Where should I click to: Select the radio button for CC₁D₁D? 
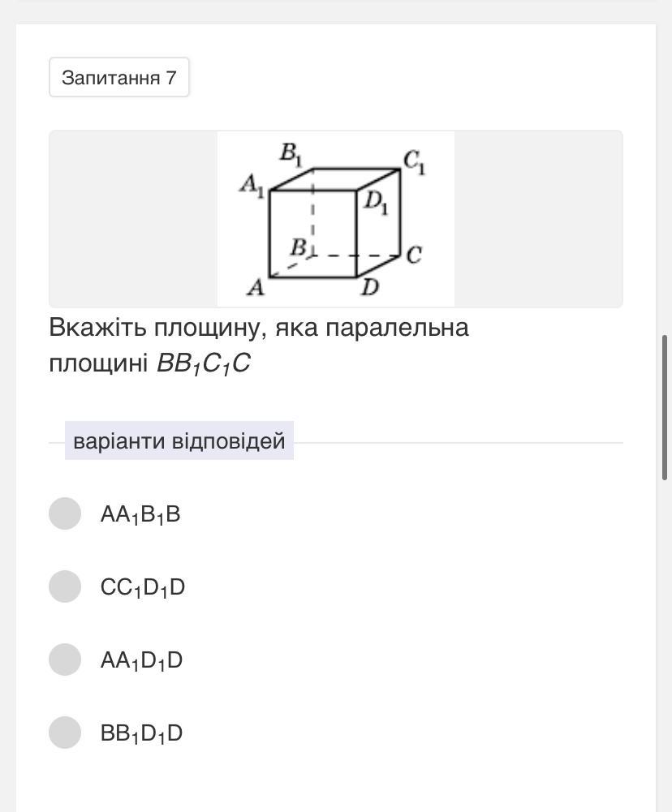[65, 586]
